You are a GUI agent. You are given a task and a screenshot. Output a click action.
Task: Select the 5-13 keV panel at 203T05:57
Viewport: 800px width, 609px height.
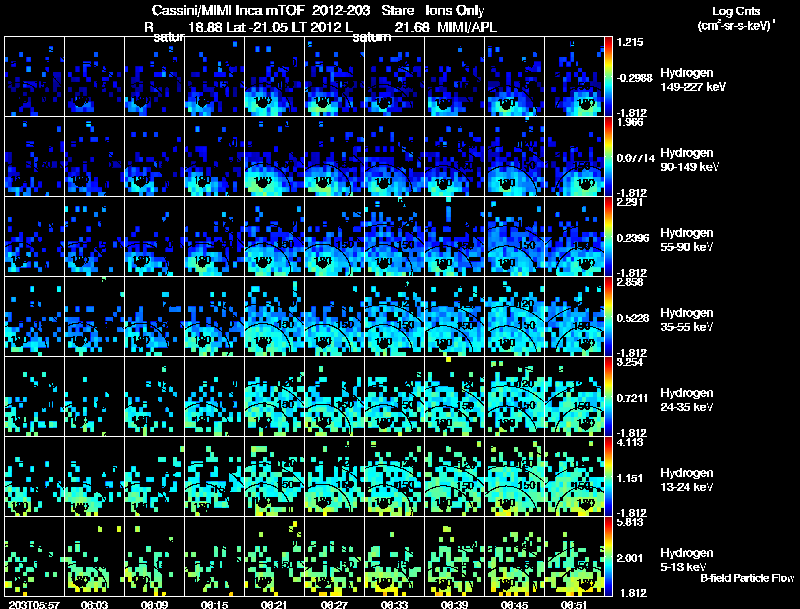tap(34, 557)
